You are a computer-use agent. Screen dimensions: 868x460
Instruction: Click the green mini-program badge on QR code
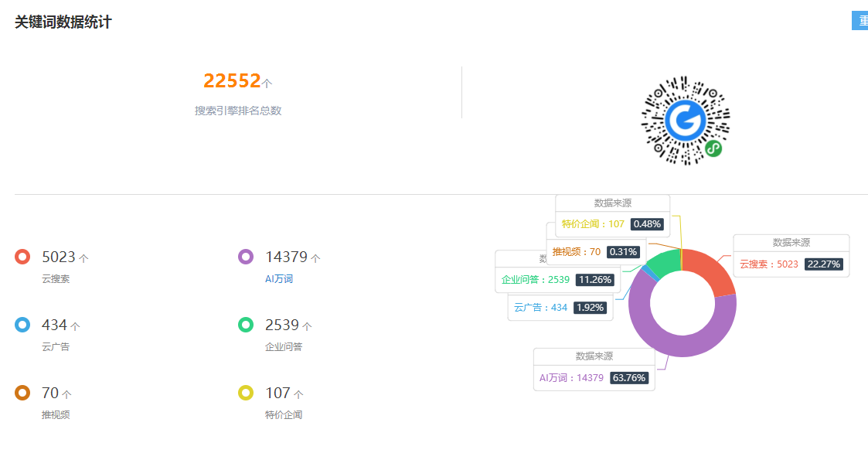tap(713, 149)
